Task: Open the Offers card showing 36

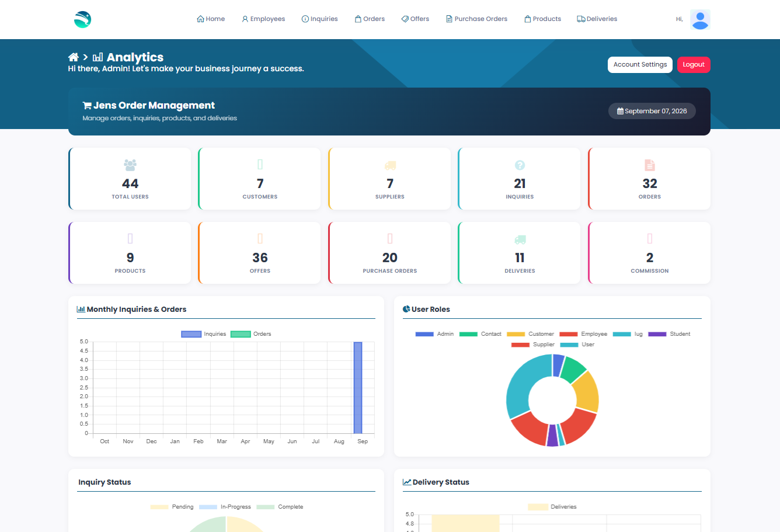Action: click(x=260, y=253)
